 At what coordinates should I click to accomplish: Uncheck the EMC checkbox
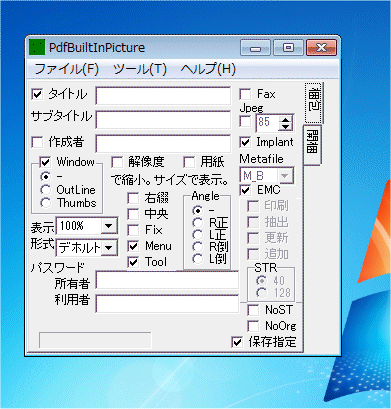(245, 190)
